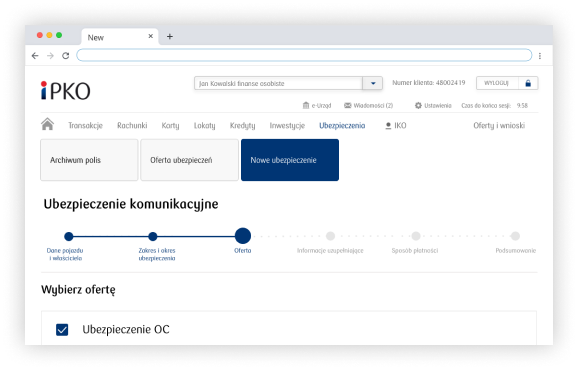
Task: Reload the page with the refresh icon
Action: [x=66, y=56]
